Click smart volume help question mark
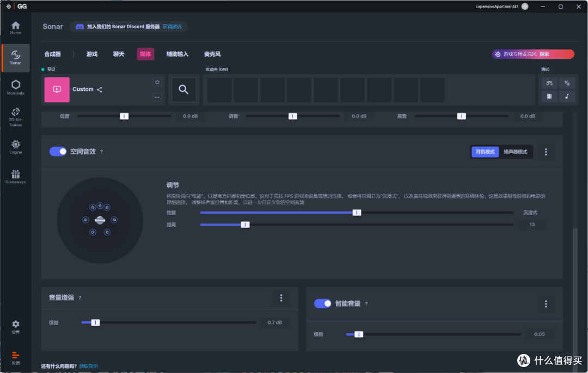588x373 pixels. coord(366,304)
